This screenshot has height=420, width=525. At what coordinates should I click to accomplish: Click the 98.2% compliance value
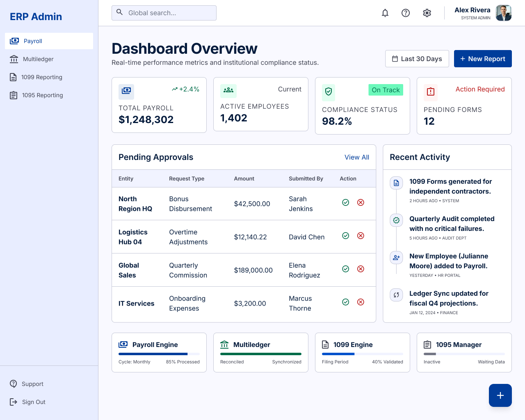[337, 121]
